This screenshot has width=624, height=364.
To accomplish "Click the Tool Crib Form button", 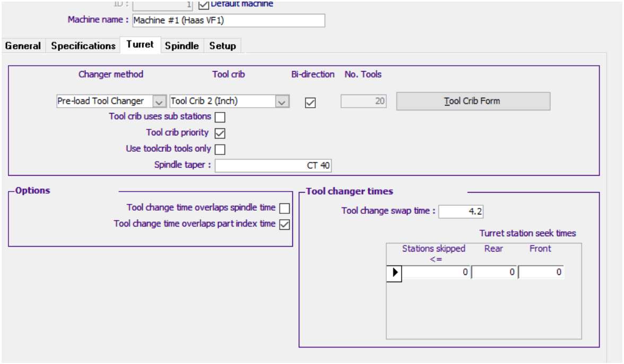I will (x=473, y=101).
